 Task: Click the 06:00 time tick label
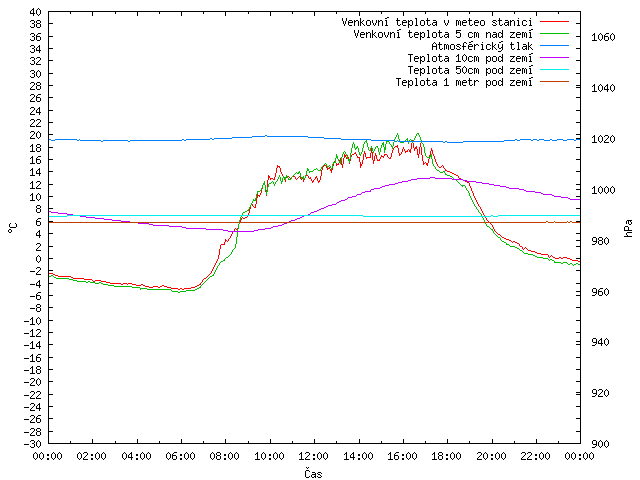(180, 456)
